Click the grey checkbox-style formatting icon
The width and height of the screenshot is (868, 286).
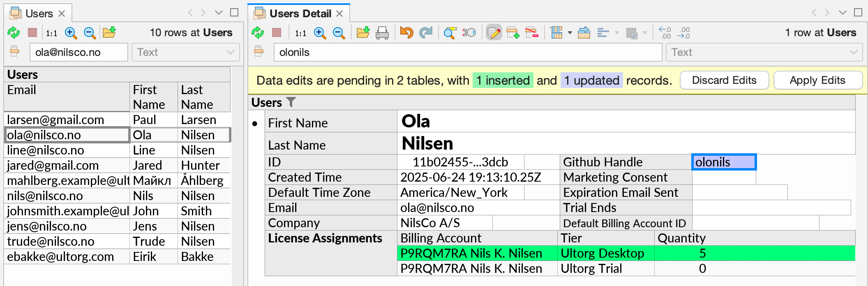(631, 33)
